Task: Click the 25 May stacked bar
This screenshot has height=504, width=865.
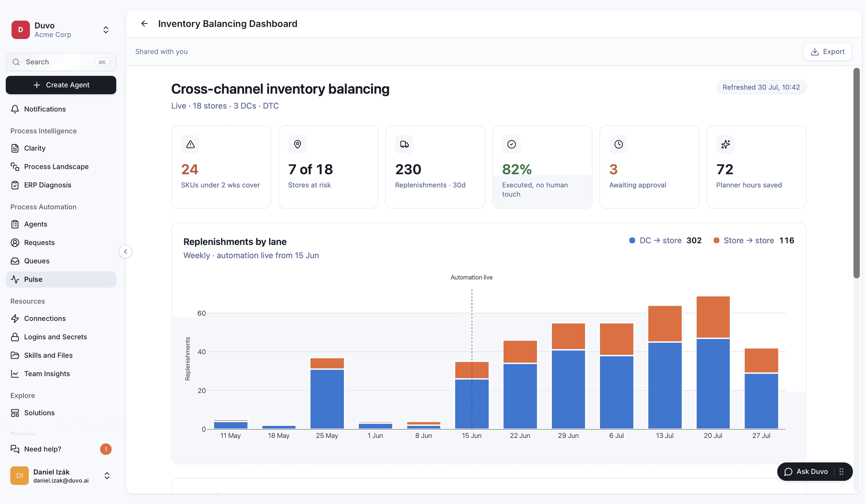Action: (x=327, y=394)
